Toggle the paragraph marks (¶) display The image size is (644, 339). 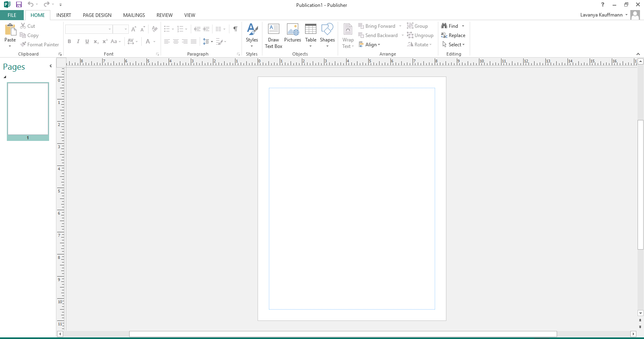pyautogui.click(x=235, y=29)
